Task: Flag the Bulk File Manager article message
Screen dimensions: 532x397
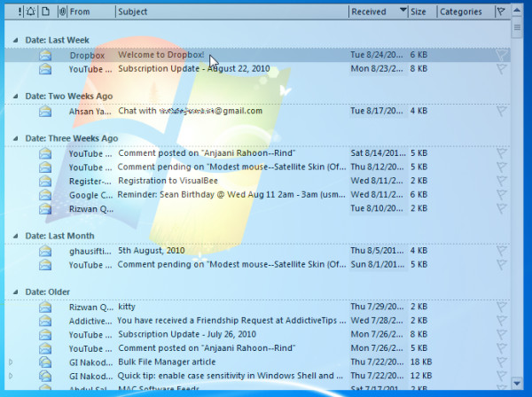Action: pos(502,362)
